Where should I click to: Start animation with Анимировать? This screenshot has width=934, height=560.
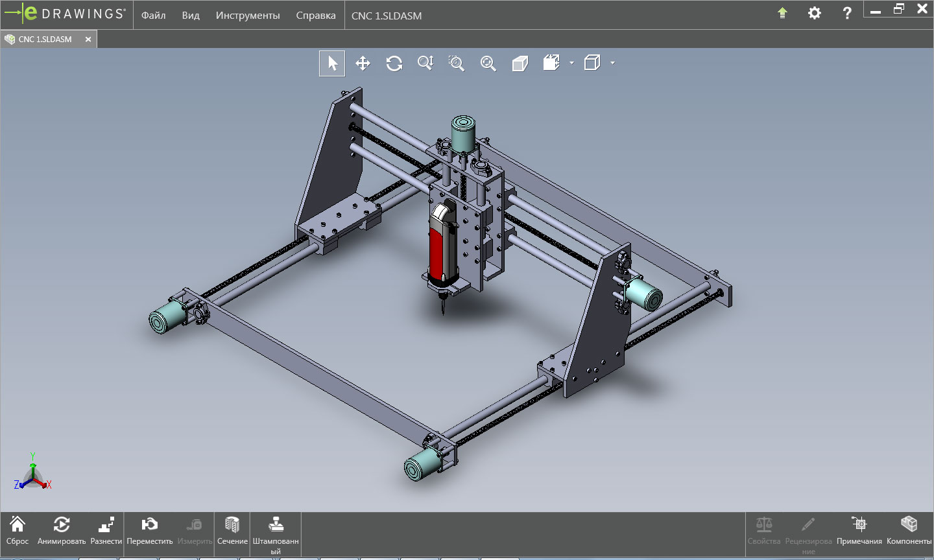point(62,531)
